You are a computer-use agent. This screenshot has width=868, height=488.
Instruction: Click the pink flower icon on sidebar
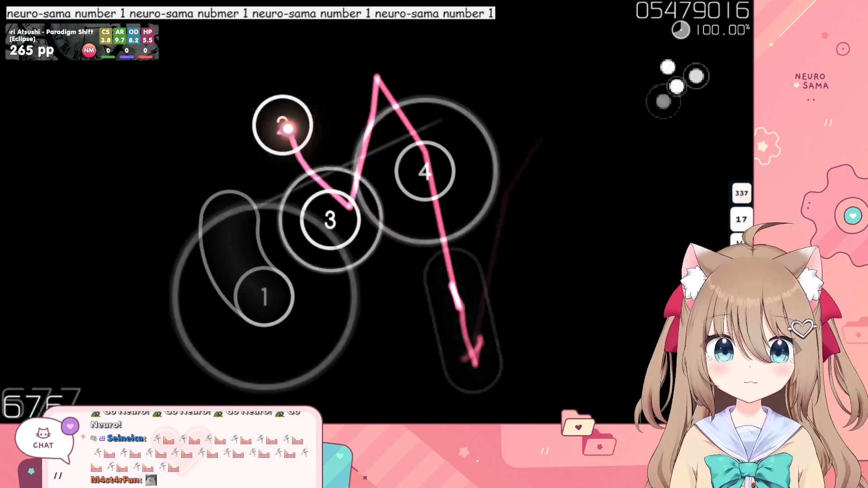click(765, 146)
